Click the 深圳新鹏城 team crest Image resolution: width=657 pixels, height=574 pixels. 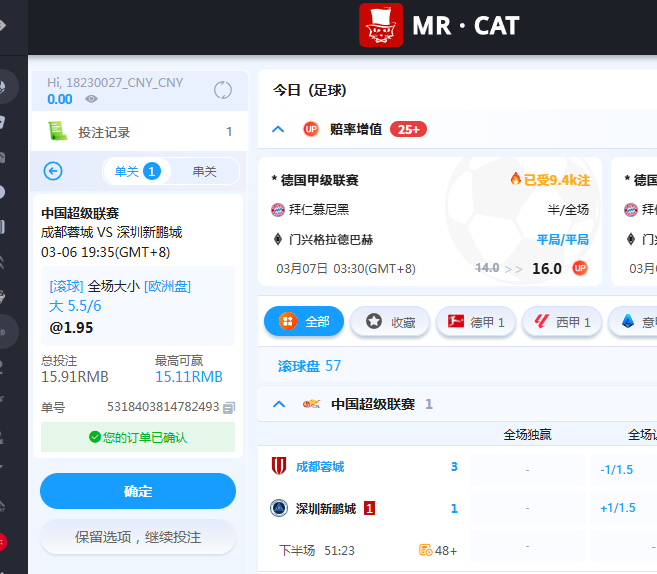(x=279, y=508)
